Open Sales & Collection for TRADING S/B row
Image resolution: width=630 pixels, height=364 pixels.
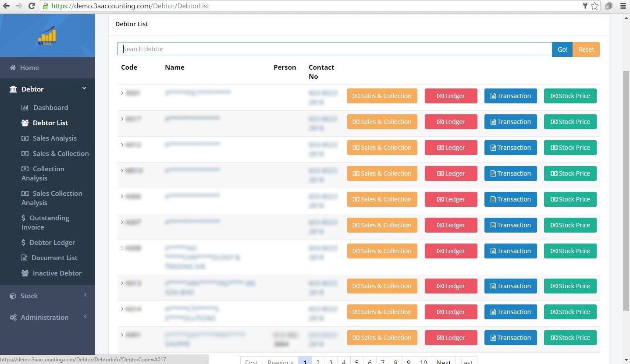coord(382,251)
